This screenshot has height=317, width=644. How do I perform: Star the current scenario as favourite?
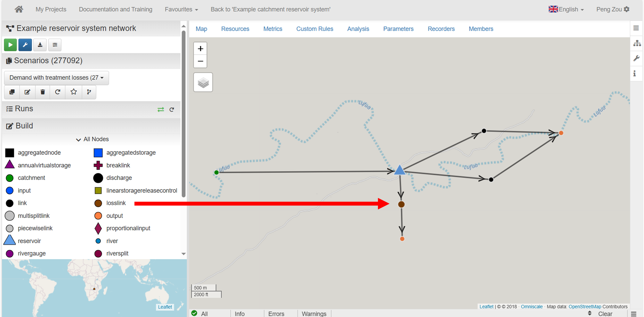pyautogui.click(x=73, y=92)
